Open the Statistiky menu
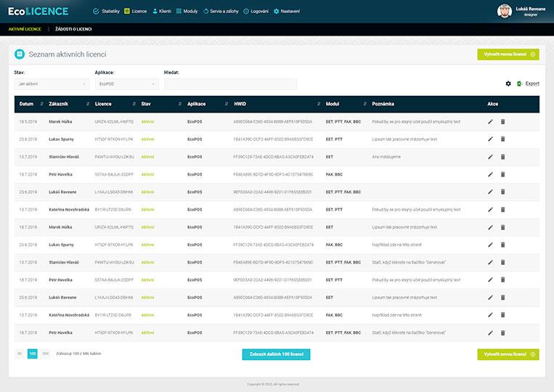 tap(106, 12)
